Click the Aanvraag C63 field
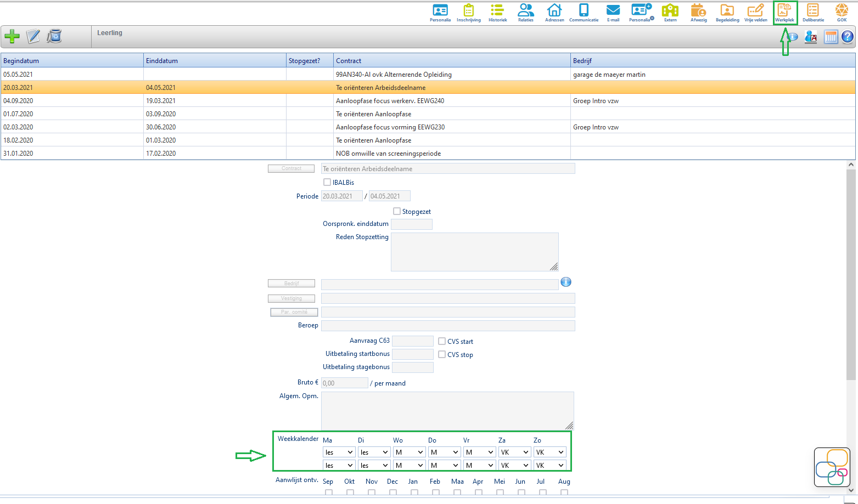The height and width of the screenshot is (504, 858). click(413, 341)
